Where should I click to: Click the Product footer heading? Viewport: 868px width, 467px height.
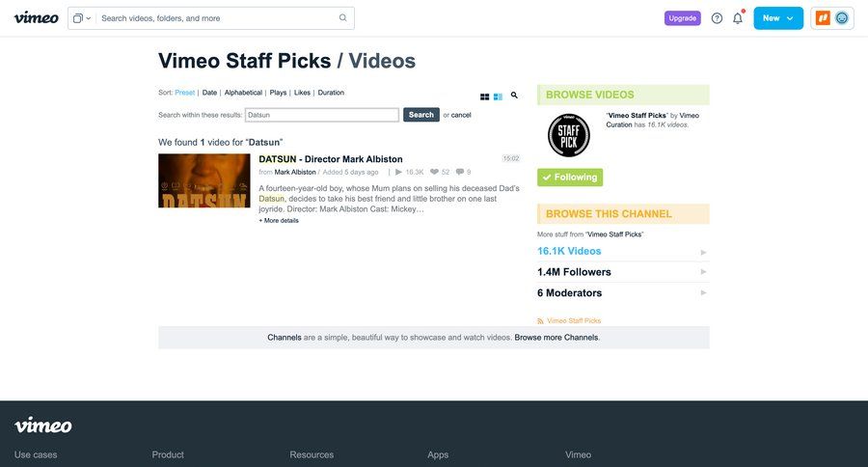tap(168, 454)
